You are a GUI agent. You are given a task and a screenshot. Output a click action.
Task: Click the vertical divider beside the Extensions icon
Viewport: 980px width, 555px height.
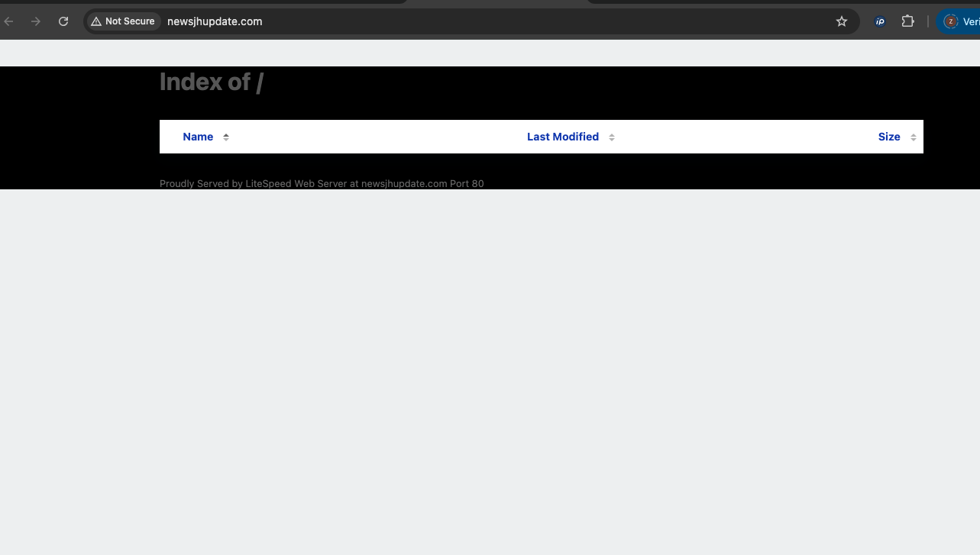point(928,21)
